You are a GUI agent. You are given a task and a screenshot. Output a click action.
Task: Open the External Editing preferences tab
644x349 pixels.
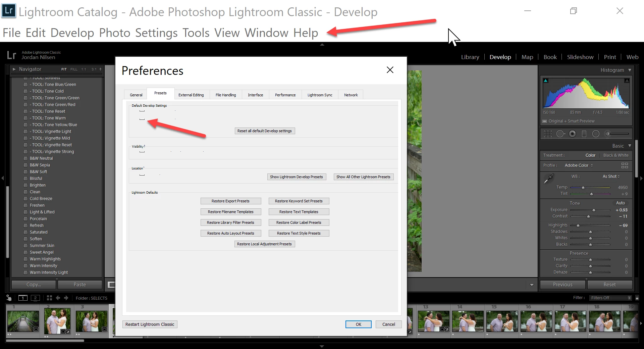pyautogui.click(x=191, y=95)
